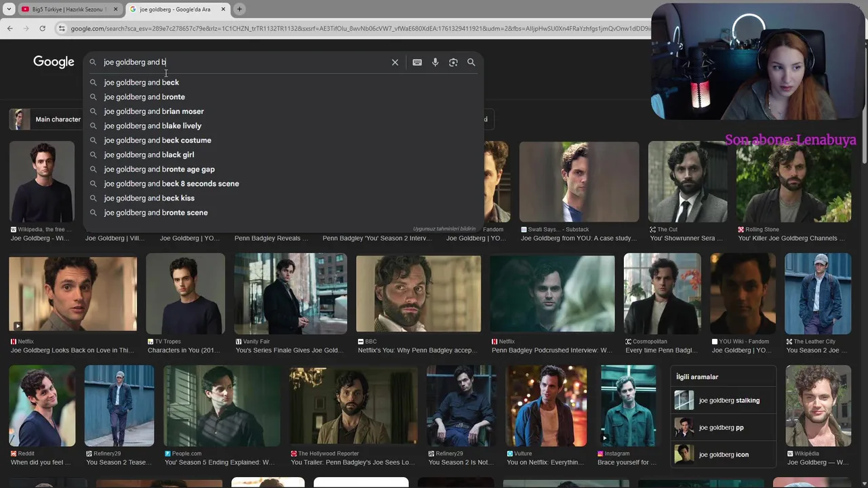The height and width of the screenshot is (488, 868).
Task: Pick suggestion joe goldberg and beck kiss
Action: [x=283, y=198]
